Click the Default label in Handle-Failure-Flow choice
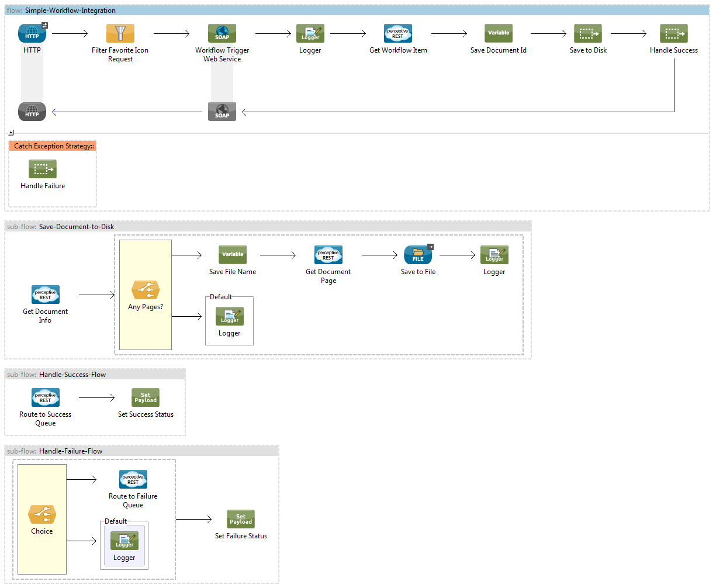Screen dimensions: 723x588 point(116,521)
